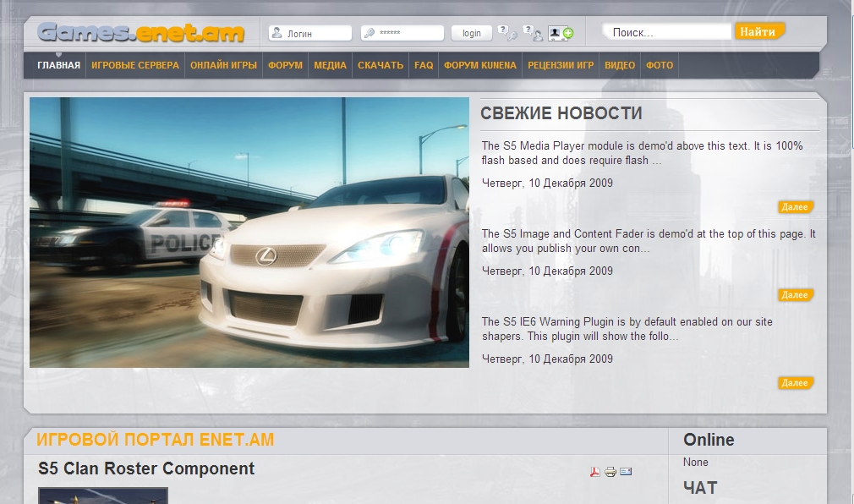Click Далее under the S5 IE6 Warning news
The width and height of the screenshot is (854, 504).
tap(795, 383)
